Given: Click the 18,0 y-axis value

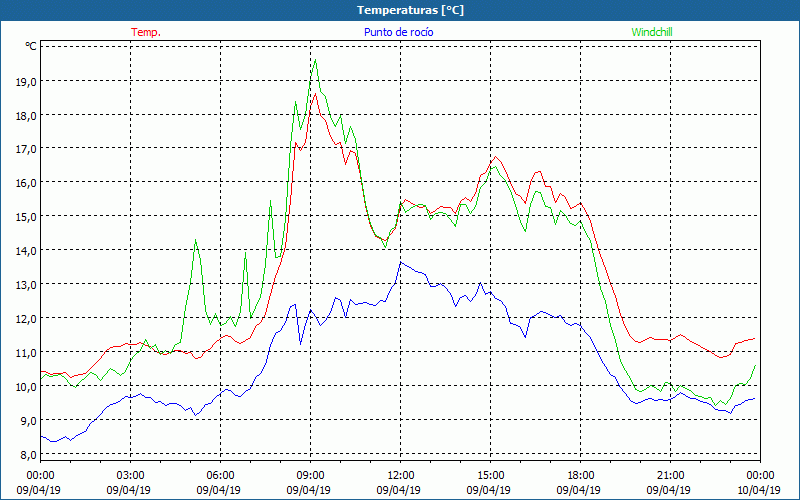Looking at the screenshot, I should (x=27, y=115).
